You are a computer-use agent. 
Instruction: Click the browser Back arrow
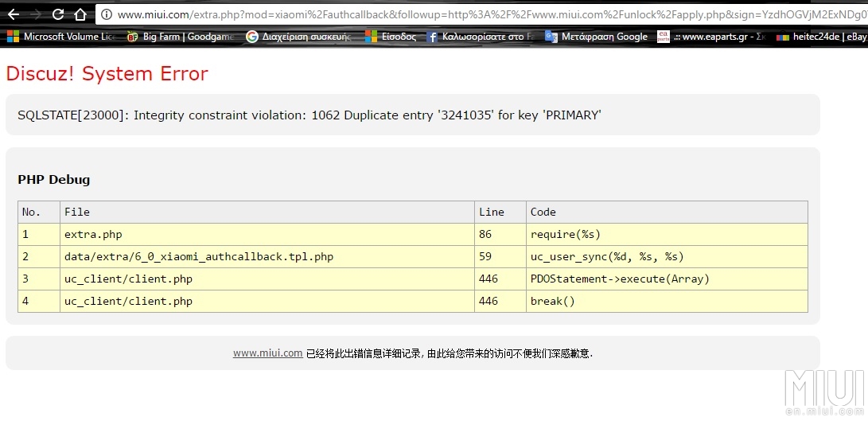[x=14, y=14]
